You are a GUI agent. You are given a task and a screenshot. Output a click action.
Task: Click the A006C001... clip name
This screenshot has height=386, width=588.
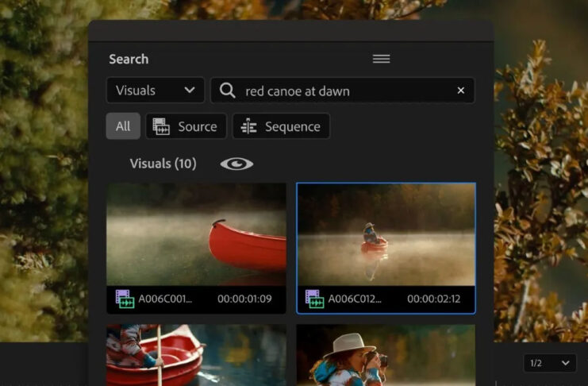point(165,299)
